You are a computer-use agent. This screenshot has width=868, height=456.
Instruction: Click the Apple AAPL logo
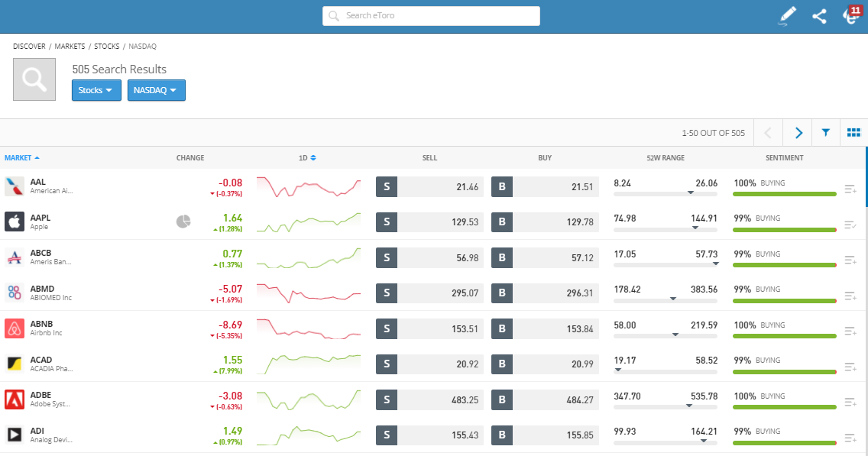(x=15, y=222)
